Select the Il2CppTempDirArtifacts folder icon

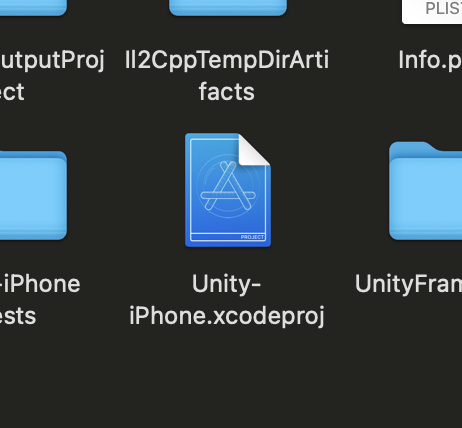228,7
